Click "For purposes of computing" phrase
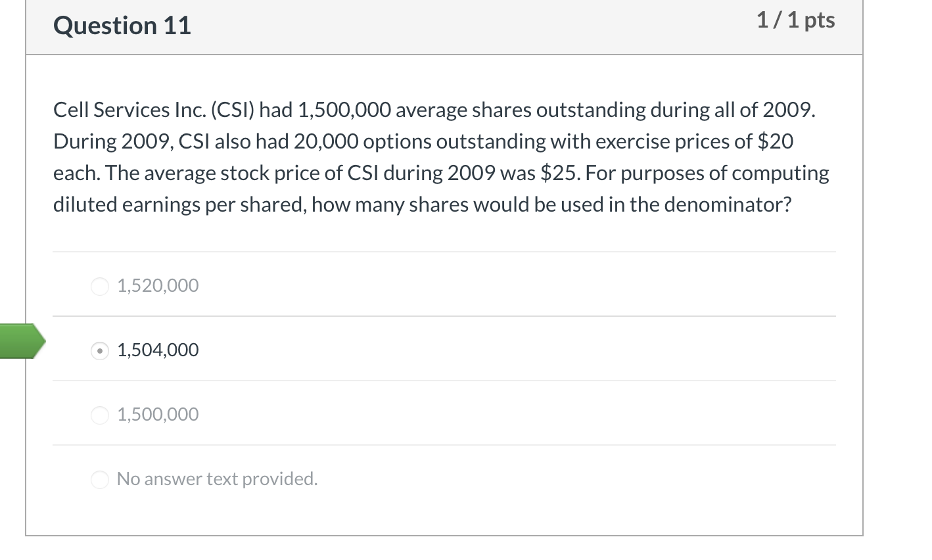The height and width of the screenshot is (560, 932). (707, 174)
